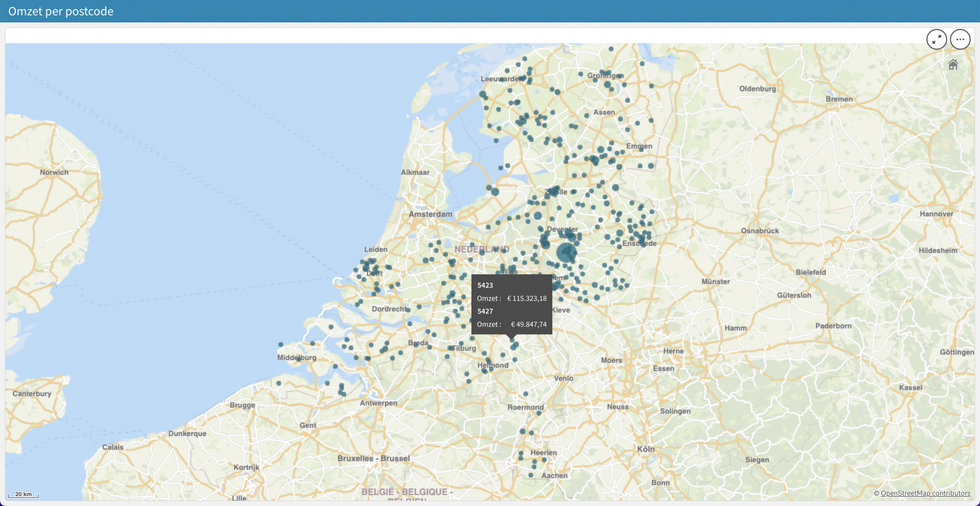Click the Köln city label
This screenshot has width=980, height=506.
coord(646,449)
